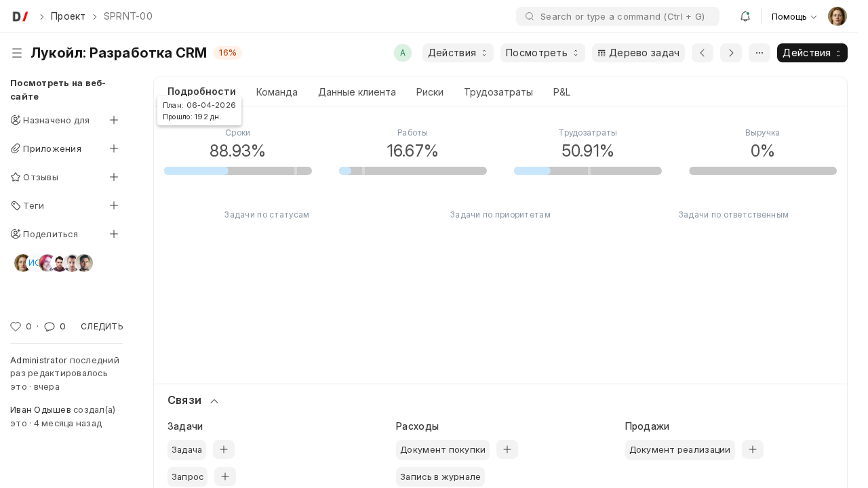Open comments via speech bubble icon
The image size is (868, 488).
tap(50, 327)
